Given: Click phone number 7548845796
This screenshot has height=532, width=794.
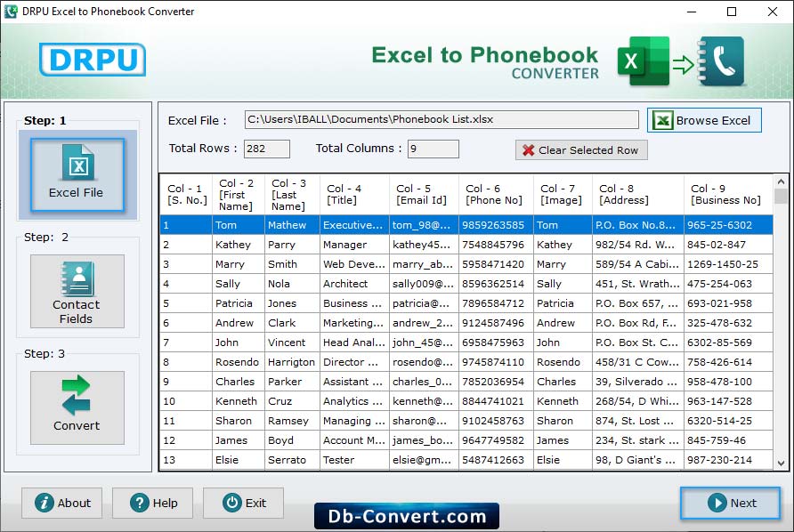Looking at the screenshot, I should pos(496,245).
